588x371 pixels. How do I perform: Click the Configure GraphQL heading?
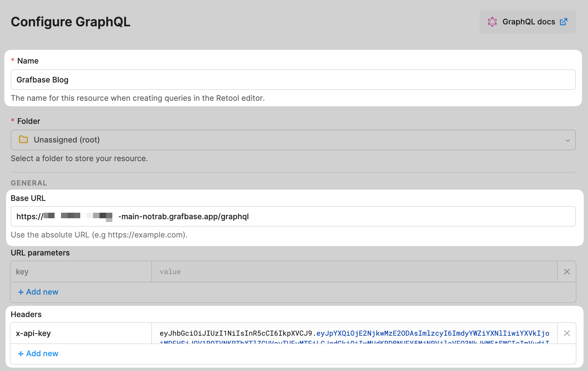coord(71,22)
